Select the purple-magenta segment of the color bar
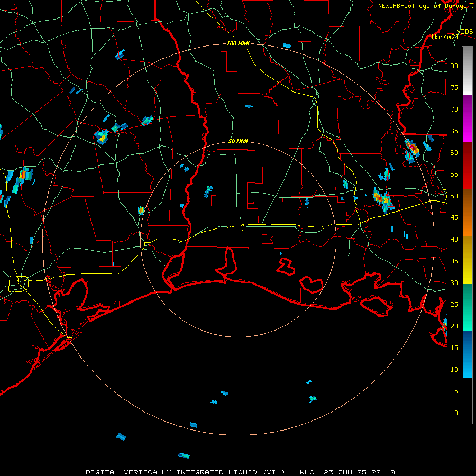Viewport: 476px width, 476px height. pyautogui.click(x=467, y=118)
